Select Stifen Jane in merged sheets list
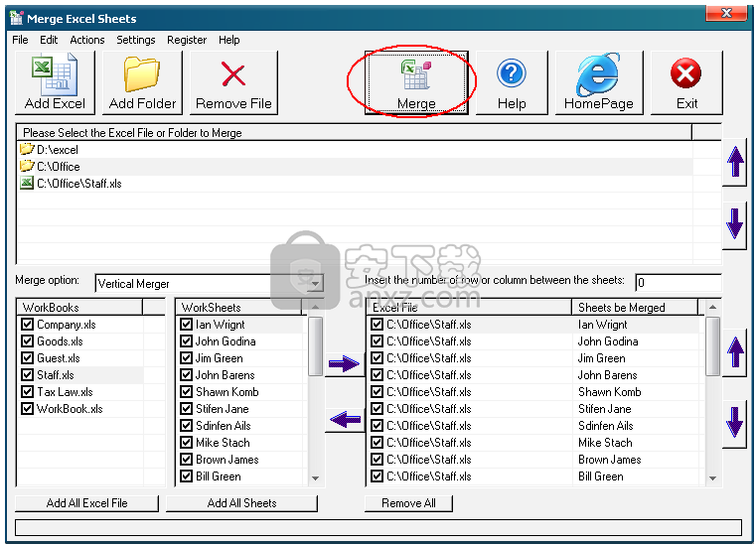This screenshot has width=756, height=544. (605, 409)
